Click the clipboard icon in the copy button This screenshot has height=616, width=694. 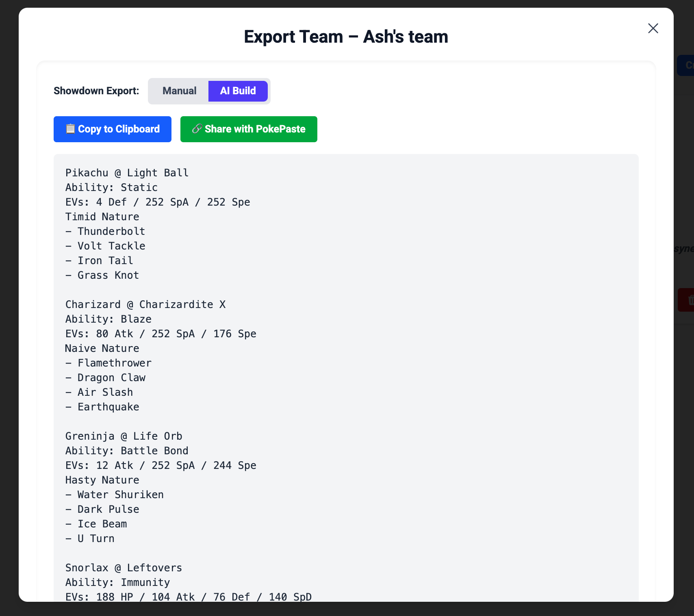pyautogui.click(x=70, y=129)
